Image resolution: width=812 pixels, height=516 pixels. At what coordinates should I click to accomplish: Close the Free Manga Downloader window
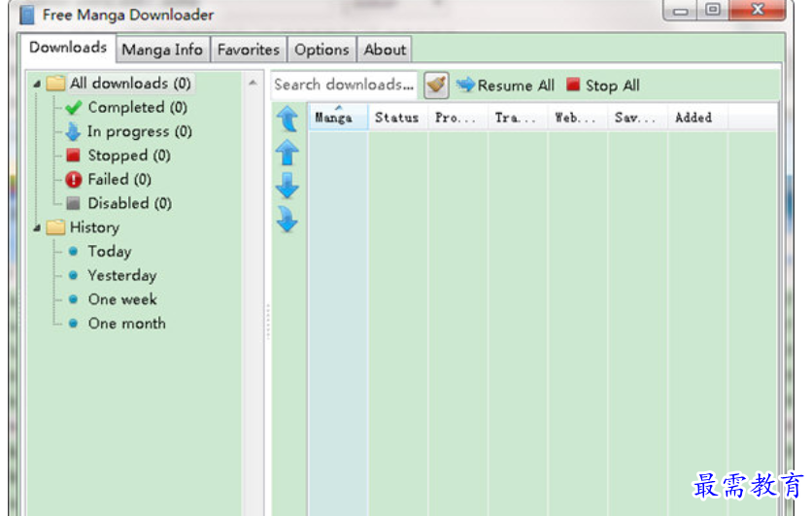(757, 10)
